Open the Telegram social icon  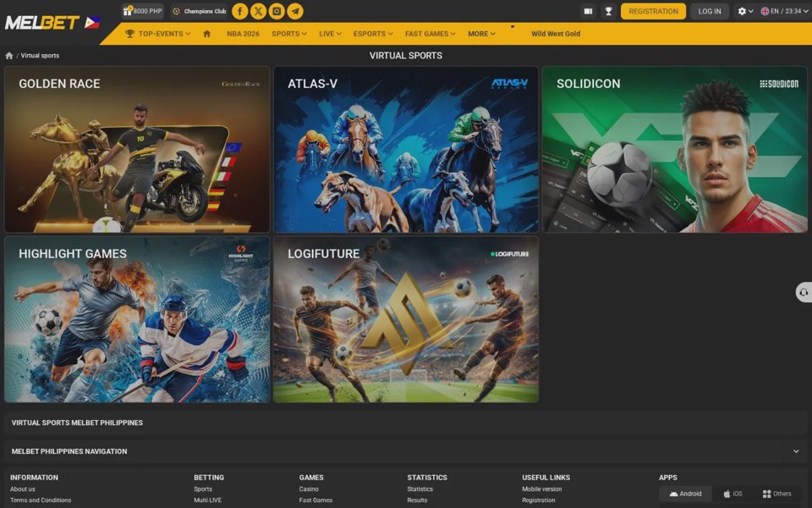[295, 11]
